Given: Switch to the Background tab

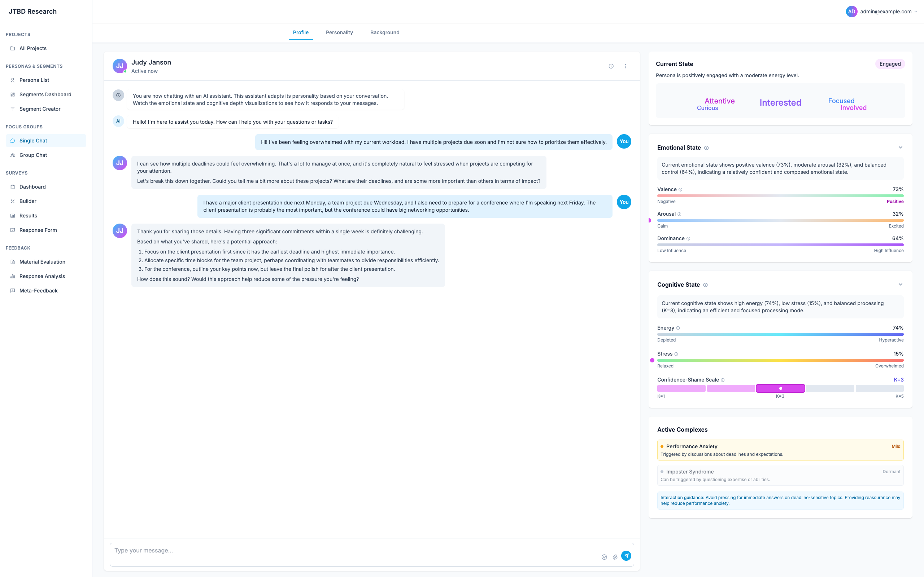Looking at the screenshot, I should (x=384, y=32).
